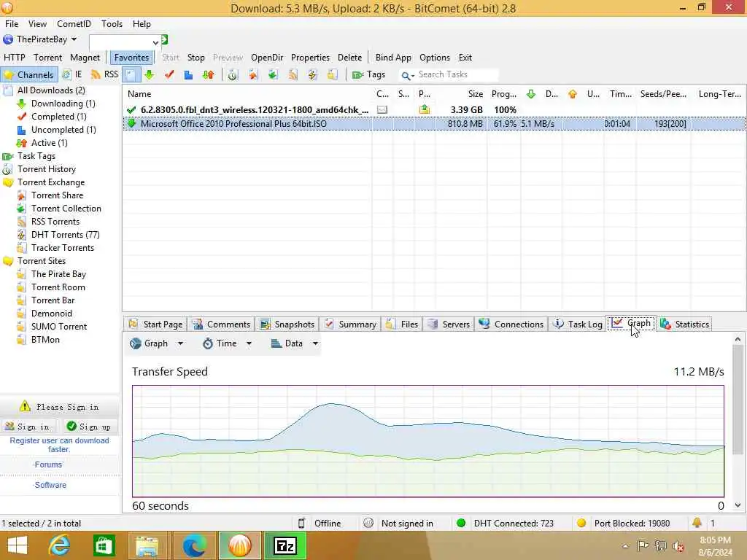Click the scroll down arrow in graph panel
This screenshot has height=560, width=747.
tap(738, 506)
